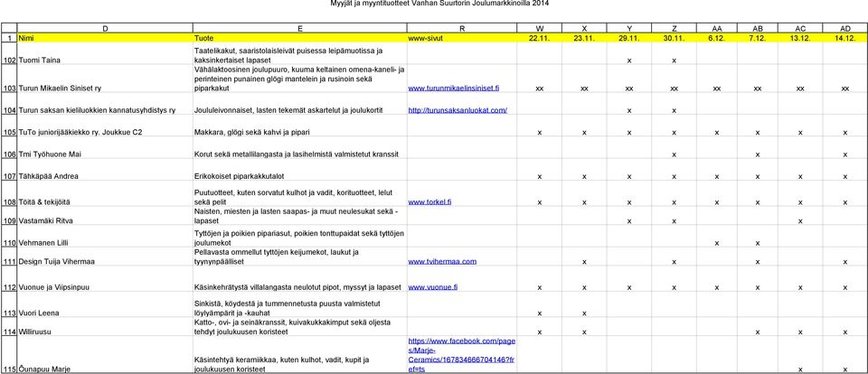868x374 pixels.
Task: Click the 'Joululeivonnaiset, lasten tekemät askartelut' cell
Action: click(299, 104)
